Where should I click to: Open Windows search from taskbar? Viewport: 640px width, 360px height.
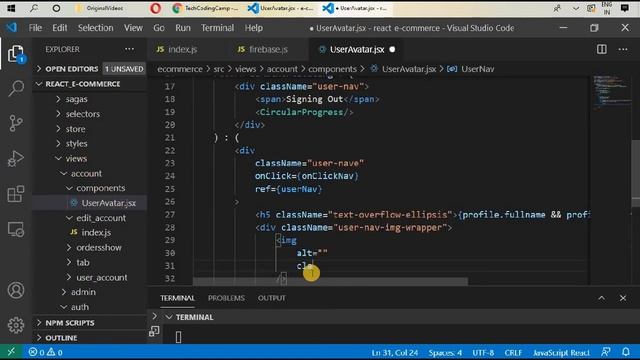34,8
